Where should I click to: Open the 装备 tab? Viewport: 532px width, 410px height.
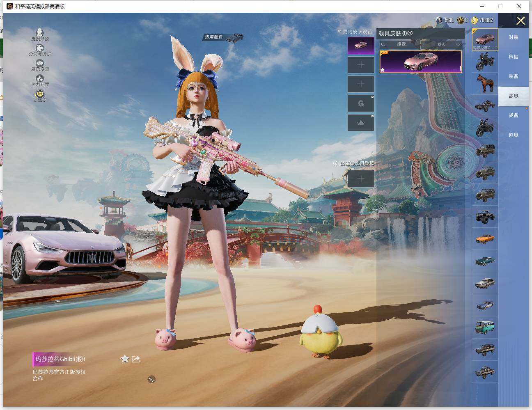tap(513, 76)
